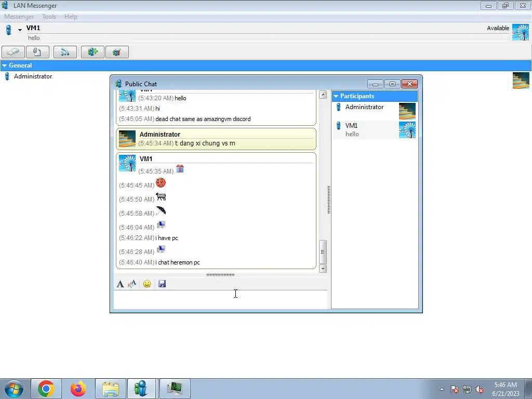
Task: Click the network tray icon
Action: click(x=467, y=389)
